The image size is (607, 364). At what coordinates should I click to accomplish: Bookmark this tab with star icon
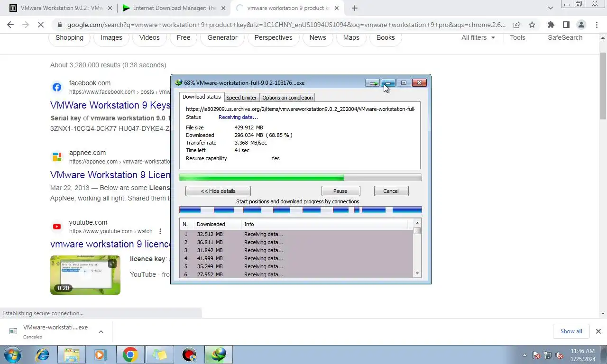(532, 25)
